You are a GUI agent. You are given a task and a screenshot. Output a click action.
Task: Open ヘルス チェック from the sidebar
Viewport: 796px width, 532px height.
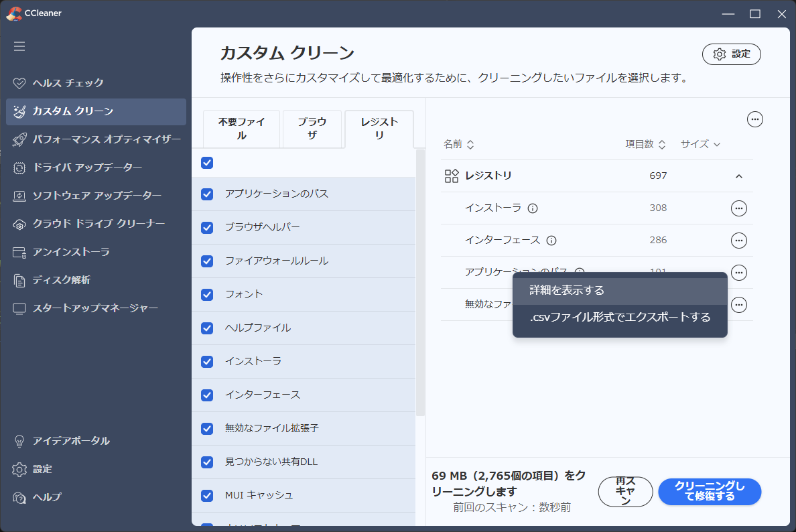point(96,83)
